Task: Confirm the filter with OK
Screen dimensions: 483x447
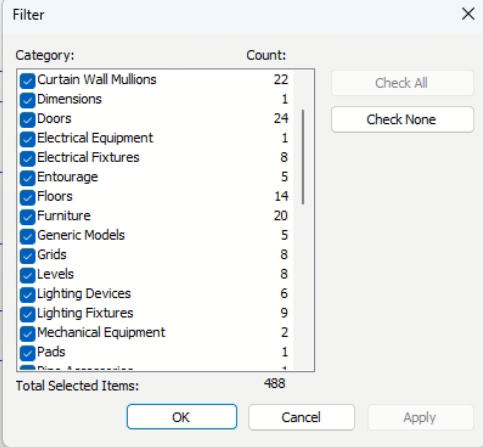Action: 182,417
